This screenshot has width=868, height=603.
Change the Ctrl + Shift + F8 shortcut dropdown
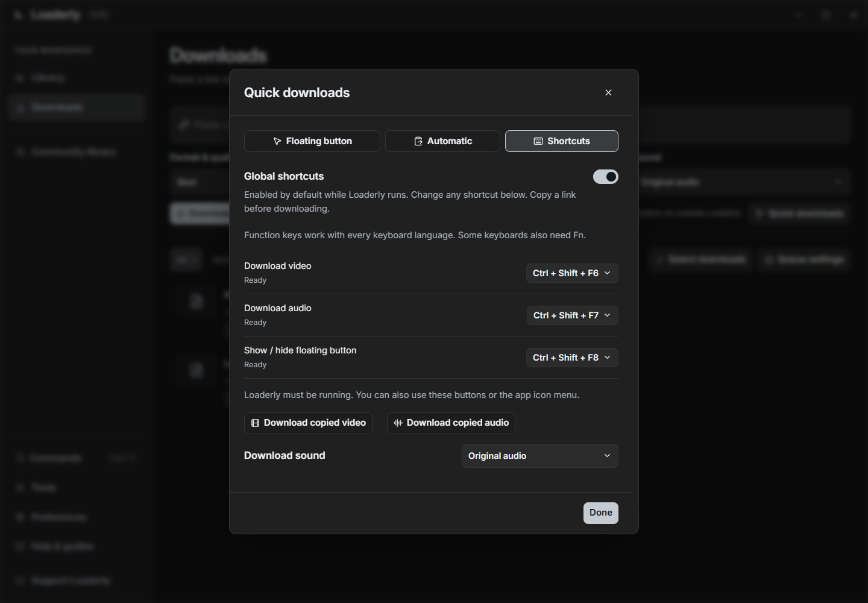tap(572, 358)
